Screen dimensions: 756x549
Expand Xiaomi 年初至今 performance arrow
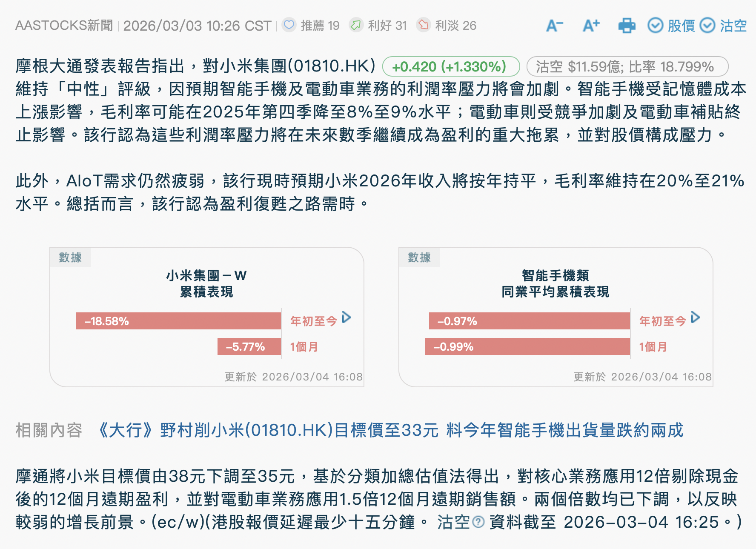(346, 317)
